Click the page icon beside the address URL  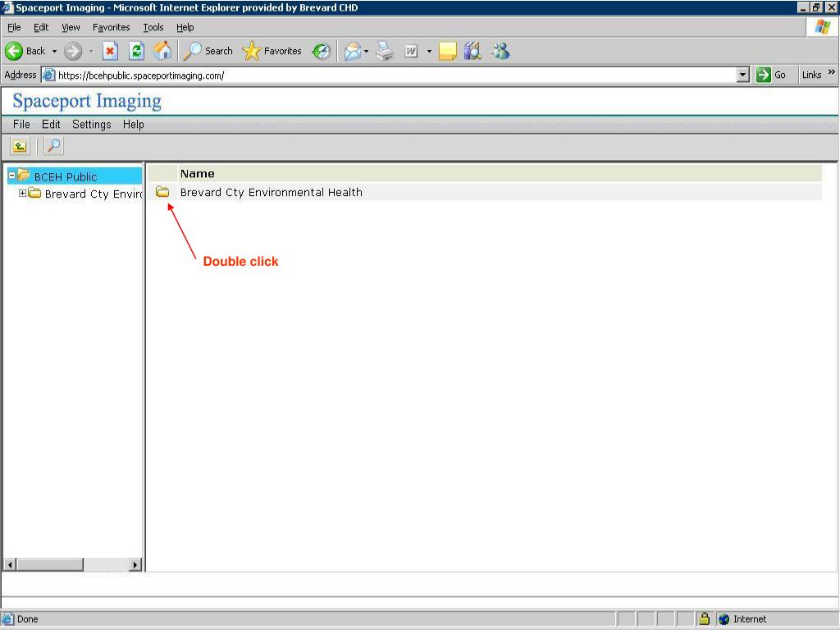48,75
